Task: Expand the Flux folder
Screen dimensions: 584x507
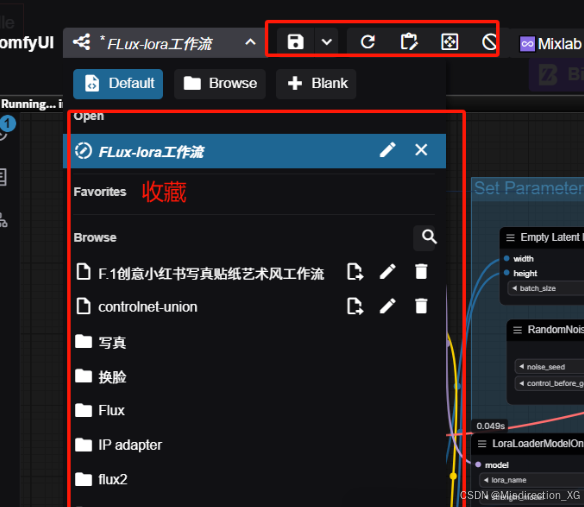Action: pos(99,411)
